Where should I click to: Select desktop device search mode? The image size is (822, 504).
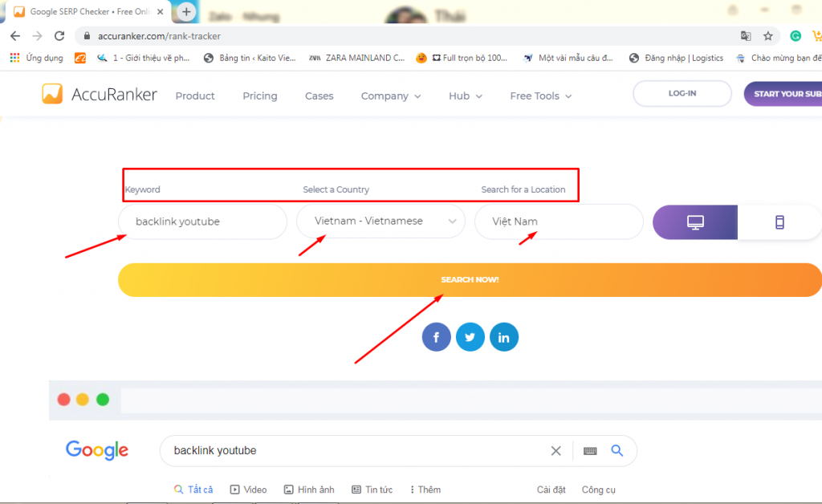(695, 222)
